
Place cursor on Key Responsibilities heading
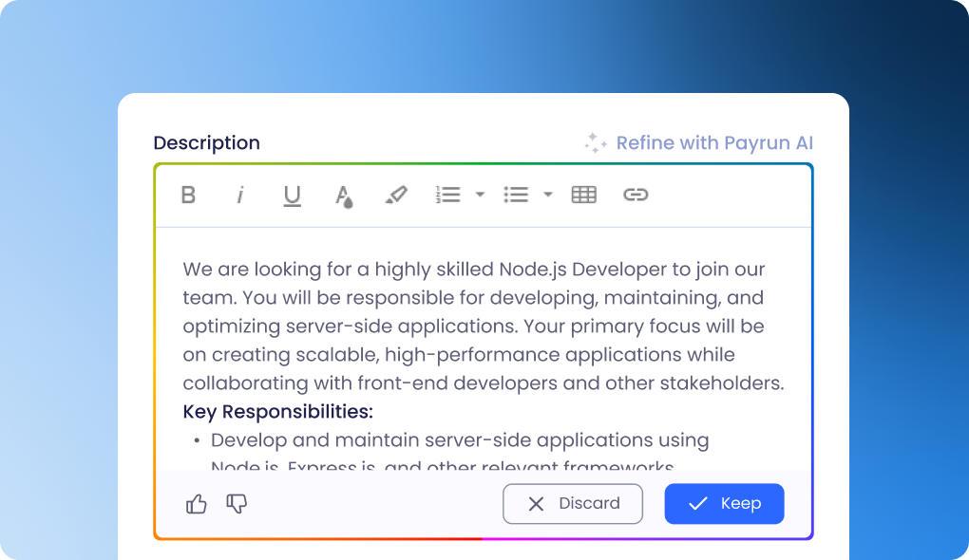(277, 412)
